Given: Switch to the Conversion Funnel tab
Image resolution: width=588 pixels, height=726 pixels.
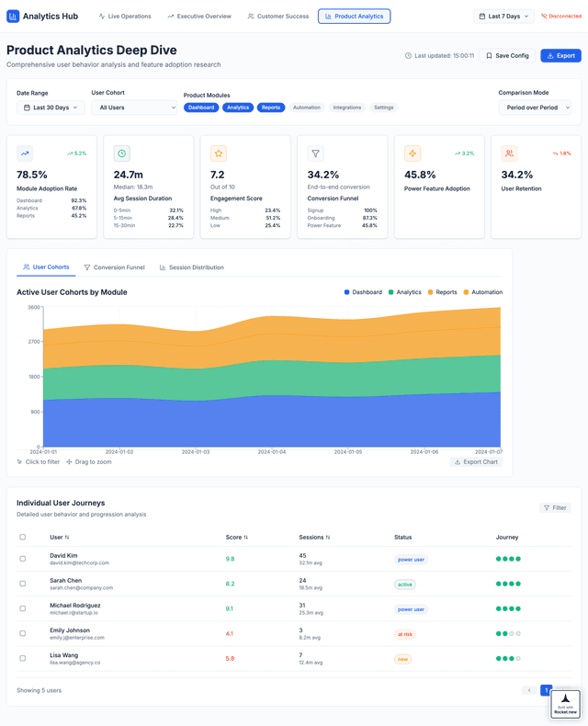Looking at the screenshot, I should 114,267.
